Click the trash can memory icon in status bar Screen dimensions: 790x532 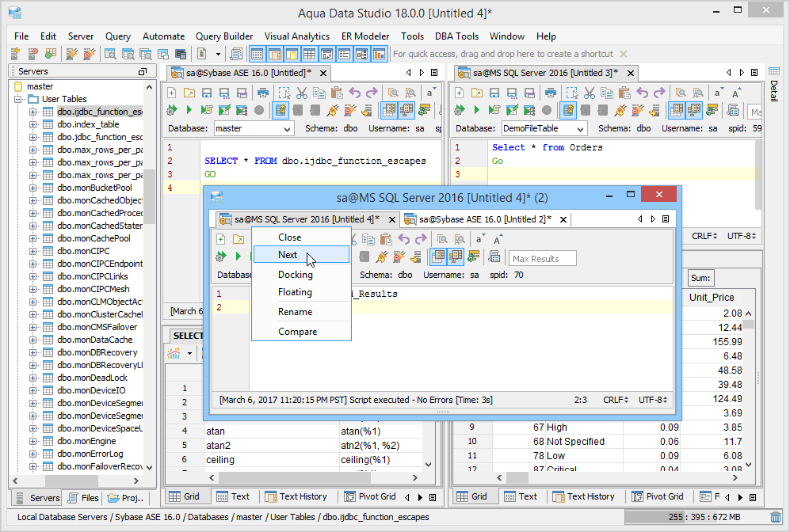tap(776, 517)
